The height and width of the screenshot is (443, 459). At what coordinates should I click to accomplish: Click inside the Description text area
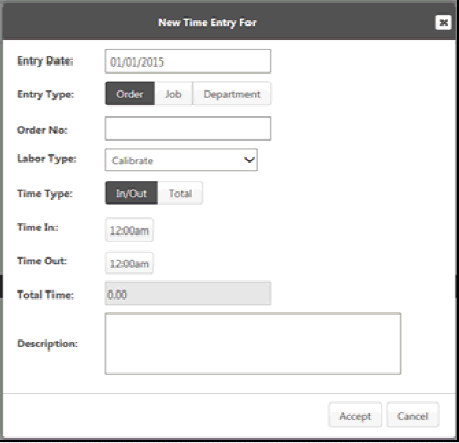(253, 344)
